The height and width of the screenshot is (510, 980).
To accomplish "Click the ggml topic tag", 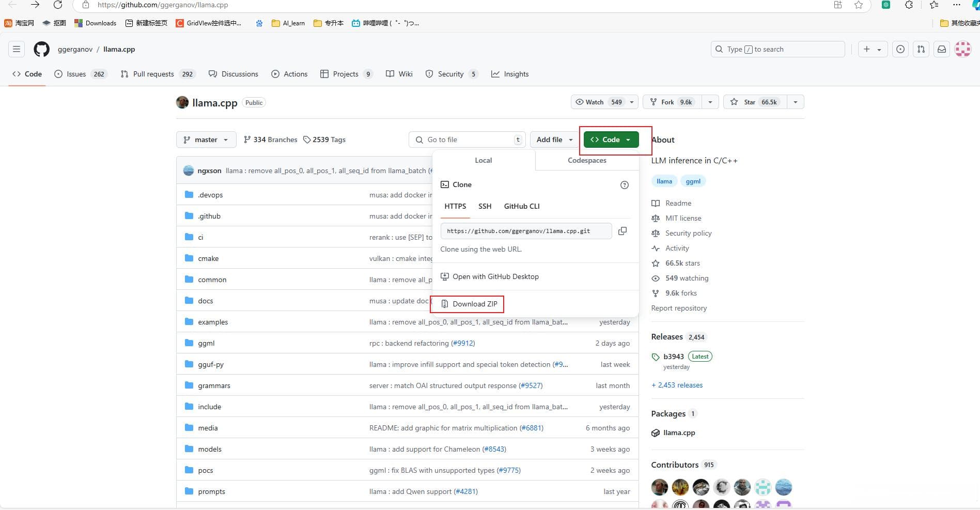I will pos(693,181).
